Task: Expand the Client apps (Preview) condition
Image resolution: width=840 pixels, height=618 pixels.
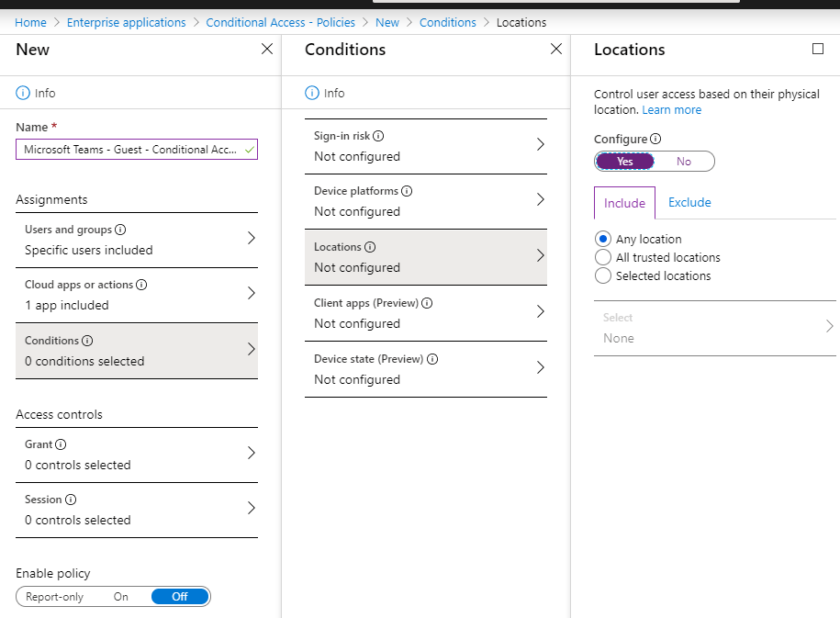Action: point(425,312)
